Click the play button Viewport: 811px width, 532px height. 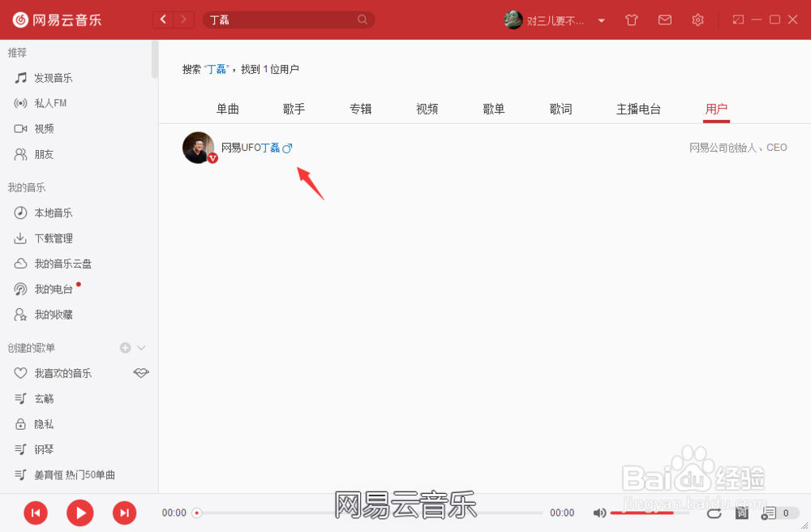pos(80,513)
